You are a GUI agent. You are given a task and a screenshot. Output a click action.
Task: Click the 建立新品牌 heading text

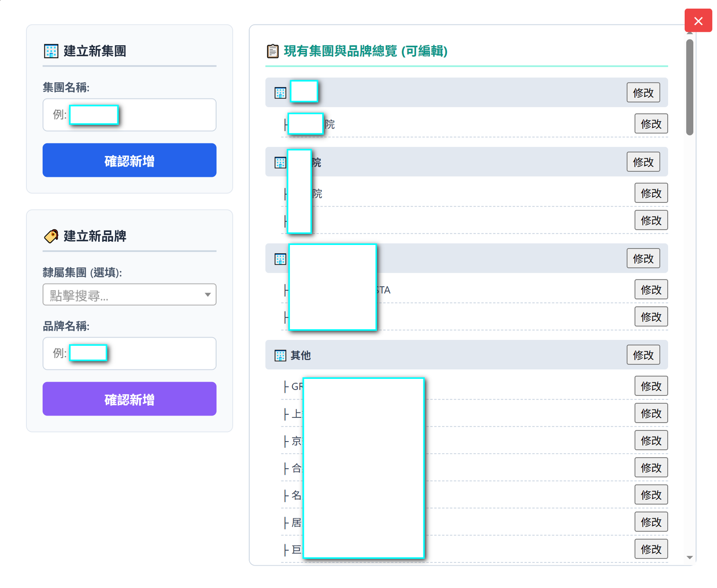click(95, 236)
